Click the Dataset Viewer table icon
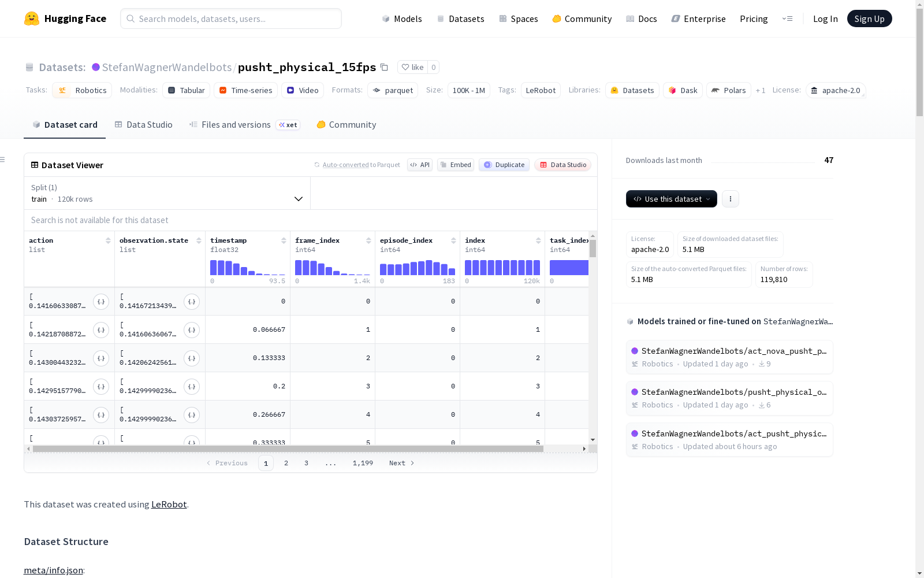The image size is (924, 578). tap(35, 165)
